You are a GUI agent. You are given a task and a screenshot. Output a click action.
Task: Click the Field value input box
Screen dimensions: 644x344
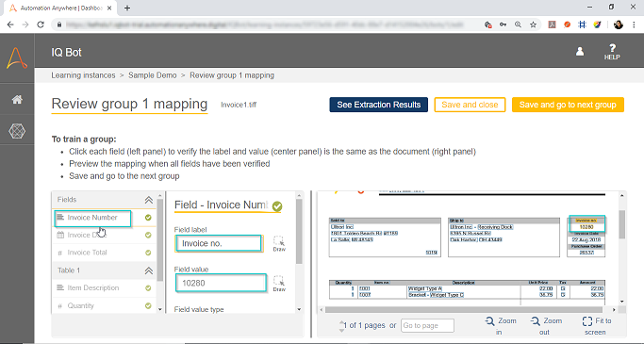click(221, 284)
